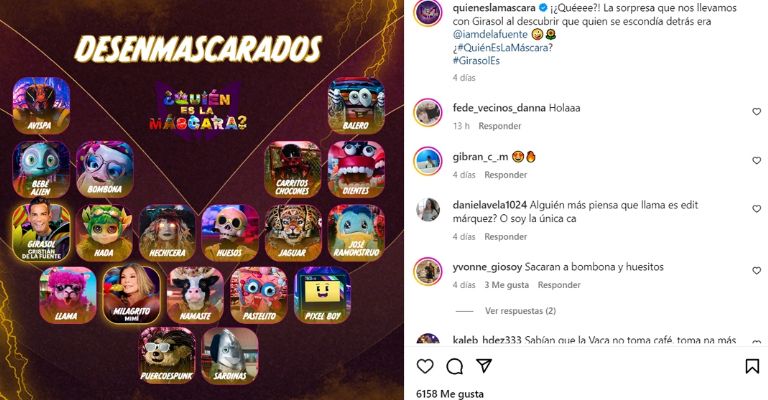The height and width of the screenshot is (400, 768).
Task: Like the post with the heart icon
Action: [x=425, y=366]
